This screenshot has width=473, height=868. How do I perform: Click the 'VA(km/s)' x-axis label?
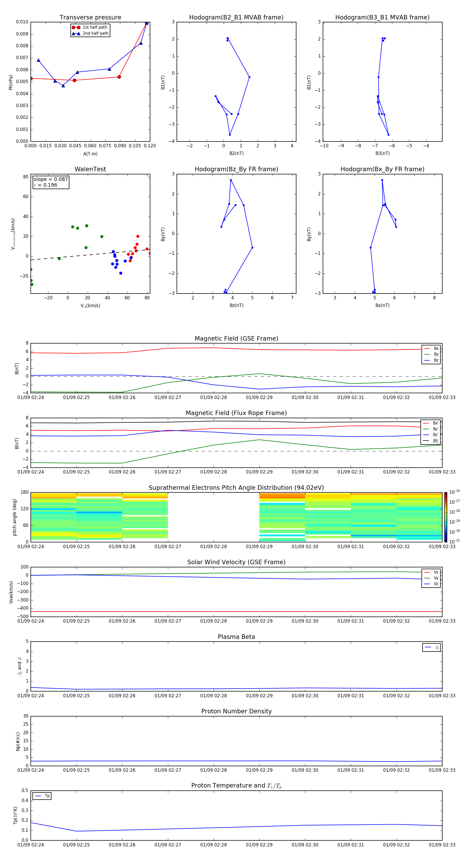(x=90, y=306)
